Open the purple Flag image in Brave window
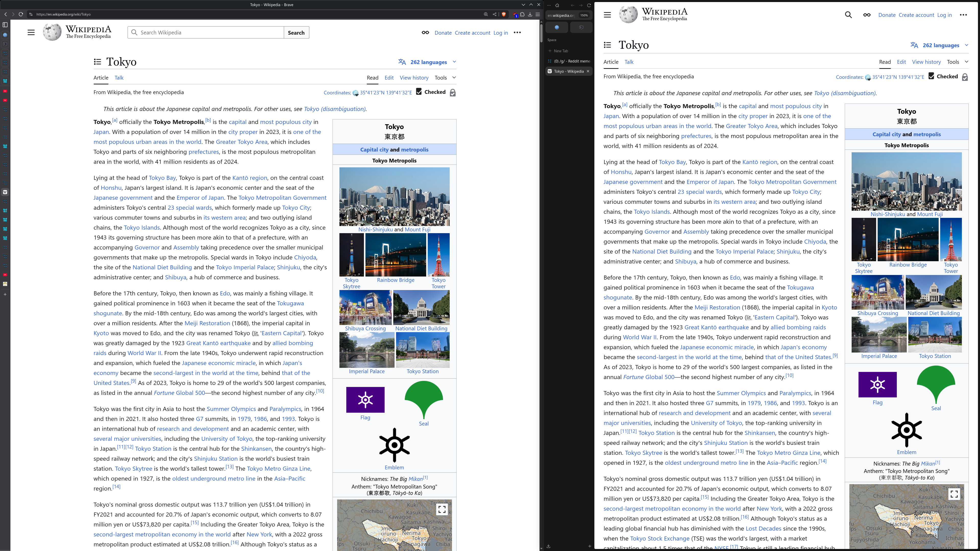The height and width of the screenshot is (551, 980). pos(365,400)
